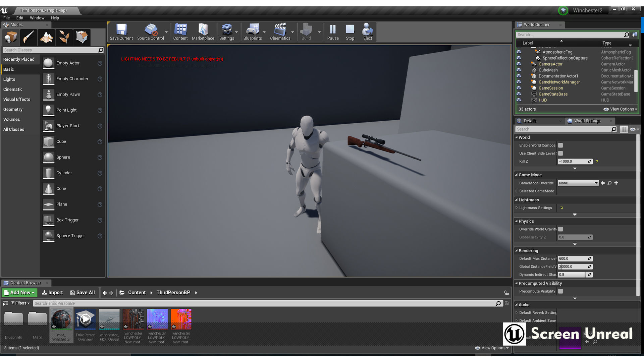
Task: Click the Kill Z value field
Action: pos(572,162)
